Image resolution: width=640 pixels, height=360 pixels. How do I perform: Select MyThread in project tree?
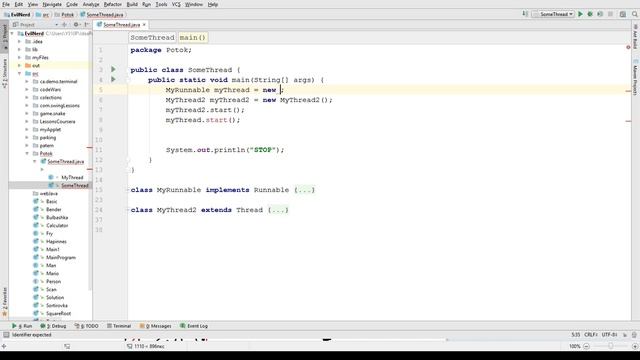click(72, 178)
